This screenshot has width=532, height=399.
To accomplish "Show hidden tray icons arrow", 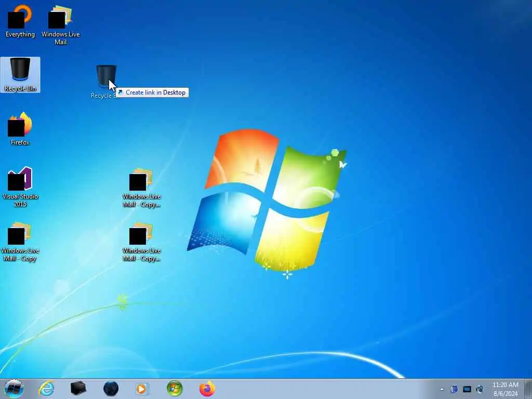I will pyautogui.click(x=442, y=389).
